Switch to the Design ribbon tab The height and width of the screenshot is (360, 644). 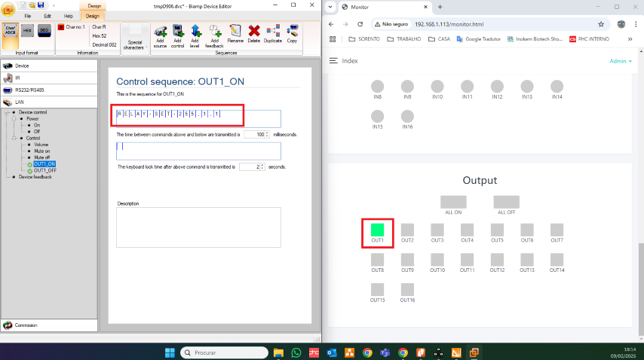[x=92, y=15]
